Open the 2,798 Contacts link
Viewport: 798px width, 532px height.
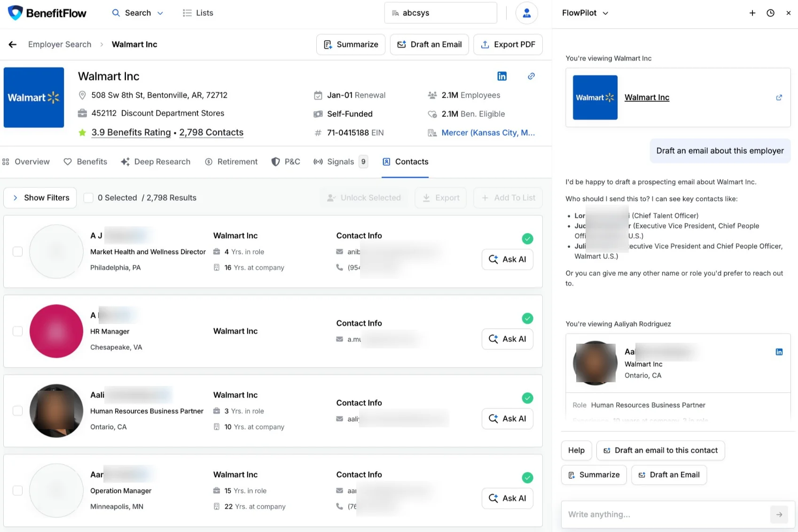tap(211, 132)
